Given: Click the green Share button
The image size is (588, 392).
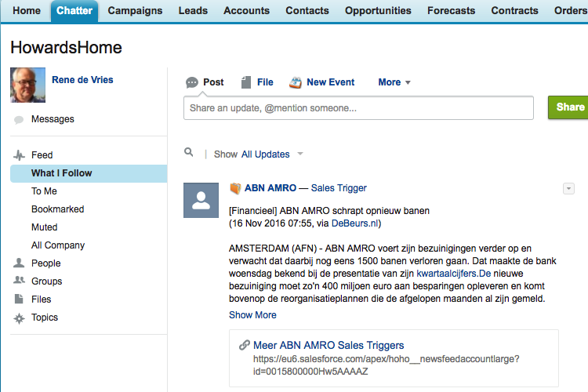Looking at the screenshot, I should (x=568, y=107).
